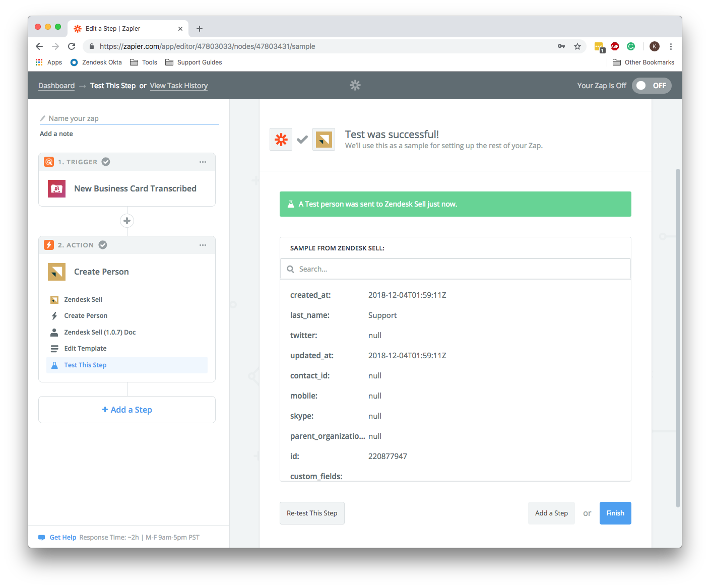Close the Zapier browser tab

(180, 29)
